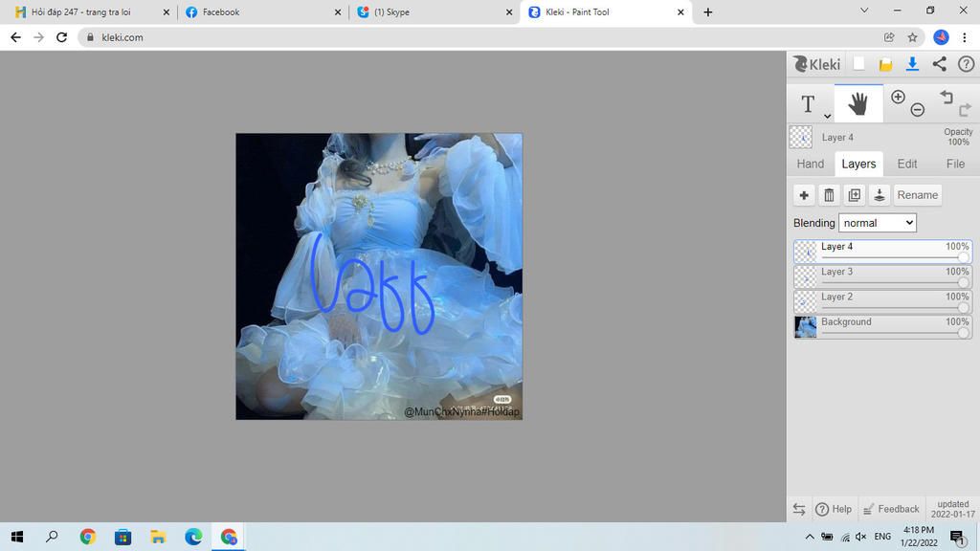This screenshot has height=551, width=980.
Task: Open the Blending mode dropdown
Action: click(877, 223)
